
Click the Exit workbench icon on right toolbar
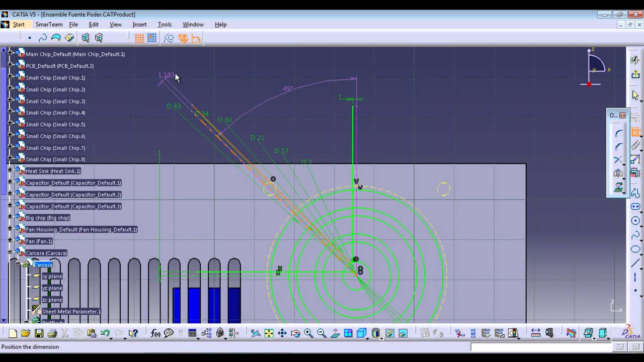tap(635, 74)
